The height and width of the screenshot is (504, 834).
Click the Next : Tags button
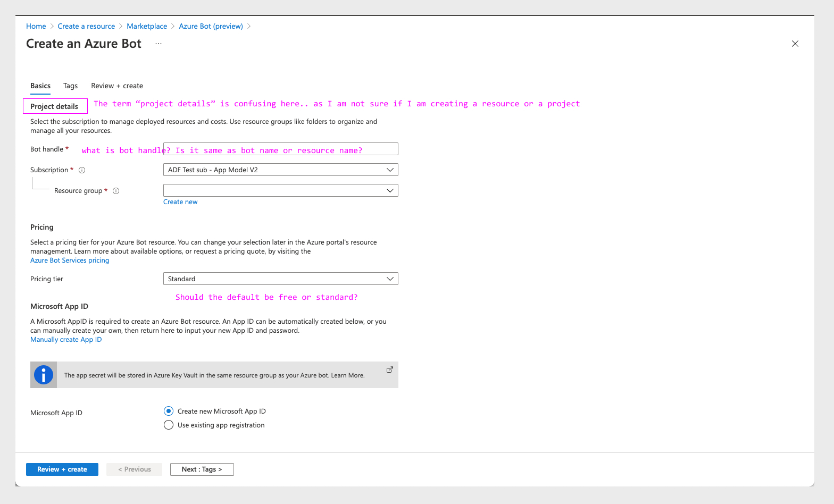click(202, 469)
